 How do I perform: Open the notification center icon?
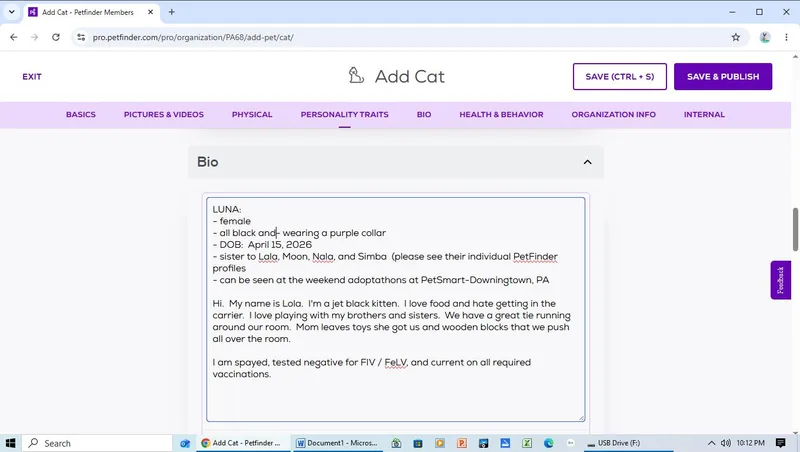[x=781, y=443]
